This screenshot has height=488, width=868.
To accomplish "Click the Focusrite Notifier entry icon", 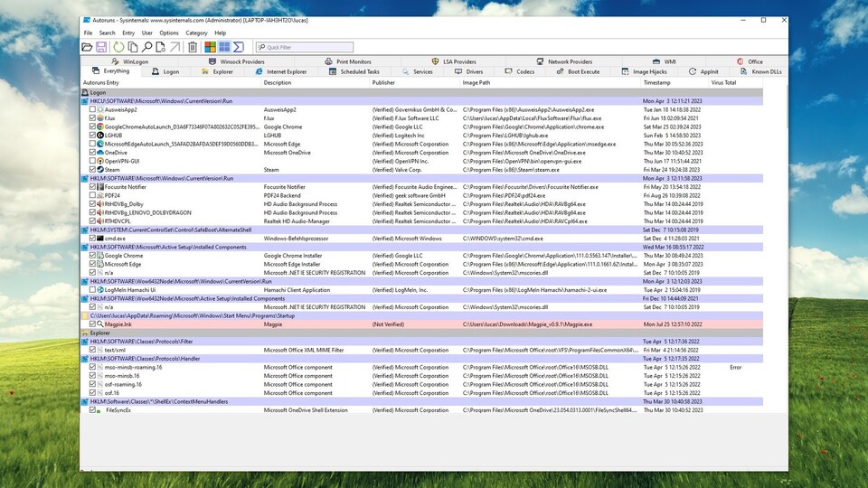I will click(x=100, y=187).
